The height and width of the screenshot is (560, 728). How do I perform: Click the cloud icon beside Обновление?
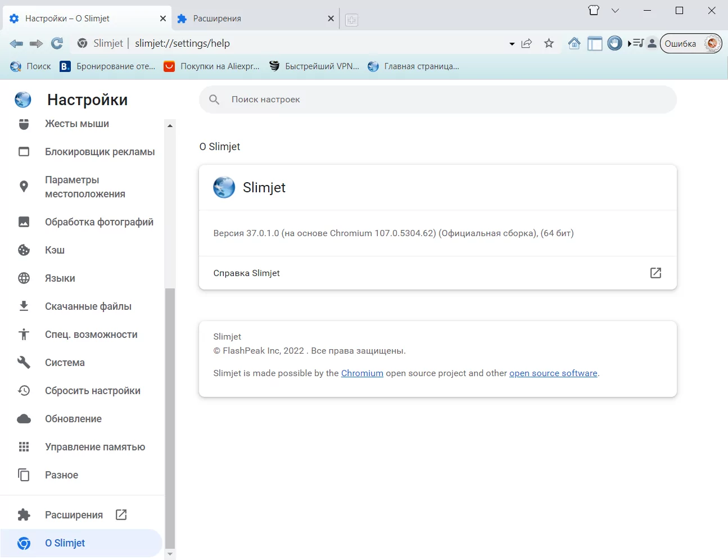[24, 419]
